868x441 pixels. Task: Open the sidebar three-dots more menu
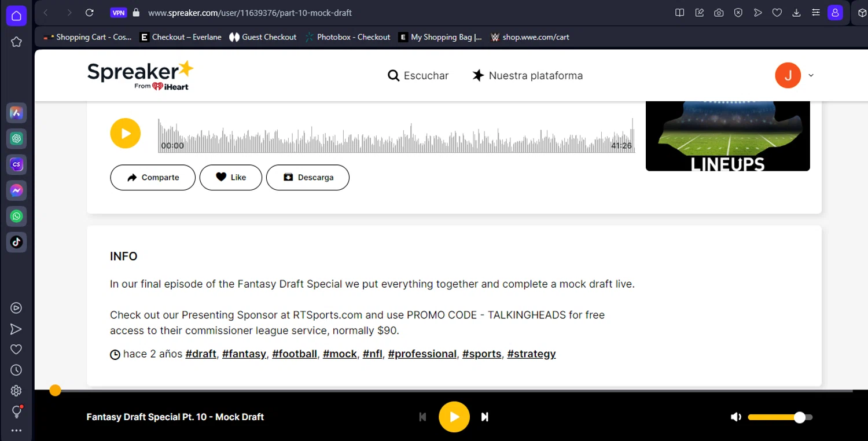tap(16, 431)
